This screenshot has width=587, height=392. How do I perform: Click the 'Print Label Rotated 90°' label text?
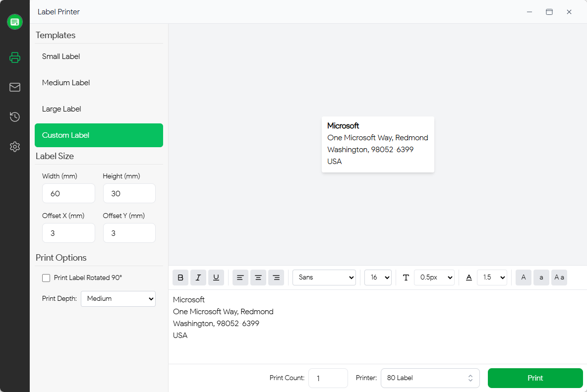pyautogui.click(x=88, y=278)
